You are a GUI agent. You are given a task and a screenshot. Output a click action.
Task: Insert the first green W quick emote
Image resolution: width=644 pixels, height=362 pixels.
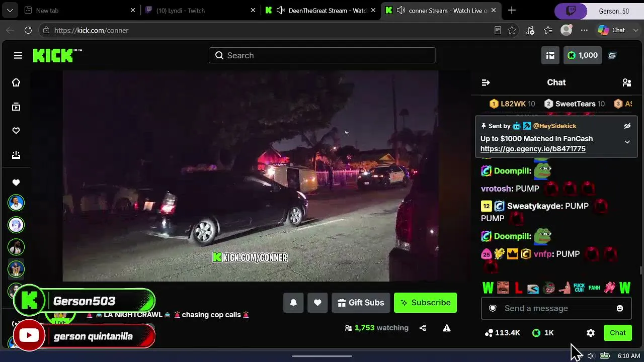pos(488,288)
